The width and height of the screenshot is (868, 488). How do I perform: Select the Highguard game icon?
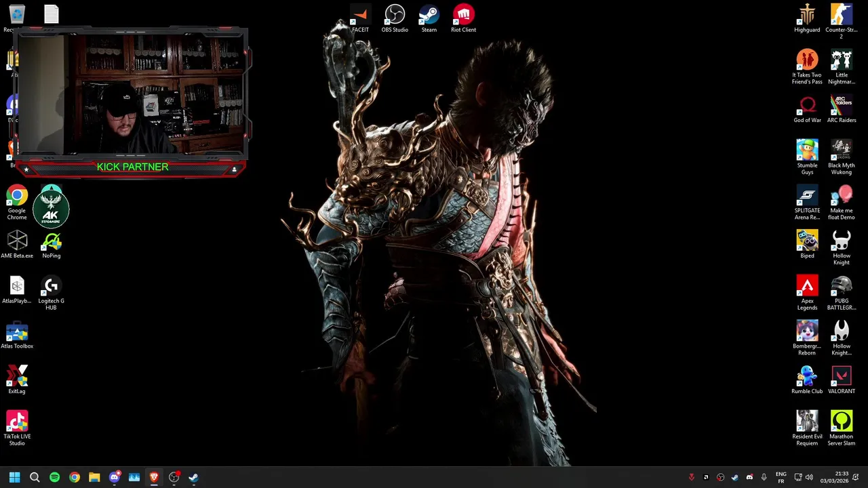click(807, 18)
